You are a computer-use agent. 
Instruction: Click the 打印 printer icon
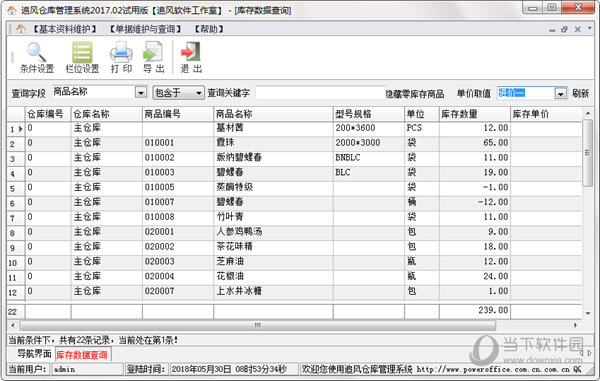point(121,57)
